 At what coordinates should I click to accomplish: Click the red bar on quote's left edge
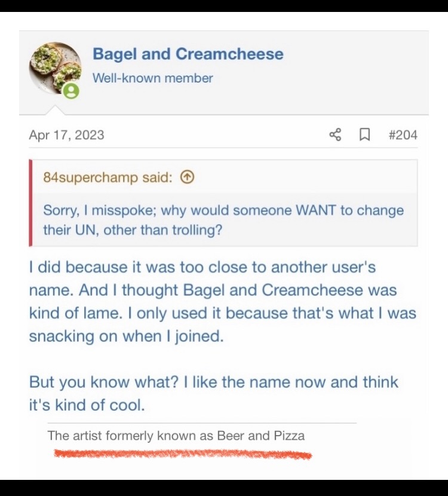pos(30,203)
